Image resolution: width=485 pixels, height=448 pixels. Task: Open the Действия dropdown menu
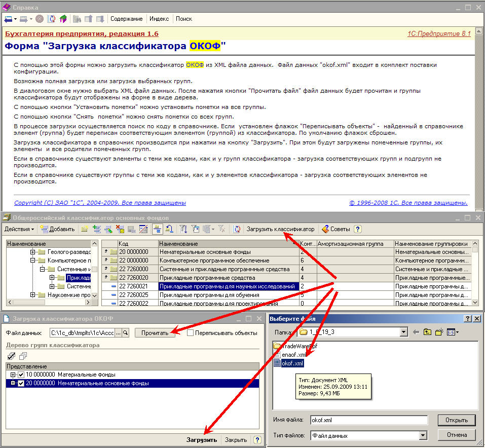click(x=19, y=229)
